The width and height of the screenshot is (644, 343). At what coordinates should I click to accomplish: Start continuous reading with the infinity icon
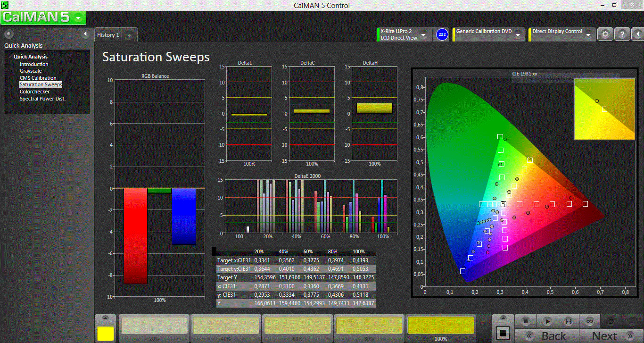(589, 321)
